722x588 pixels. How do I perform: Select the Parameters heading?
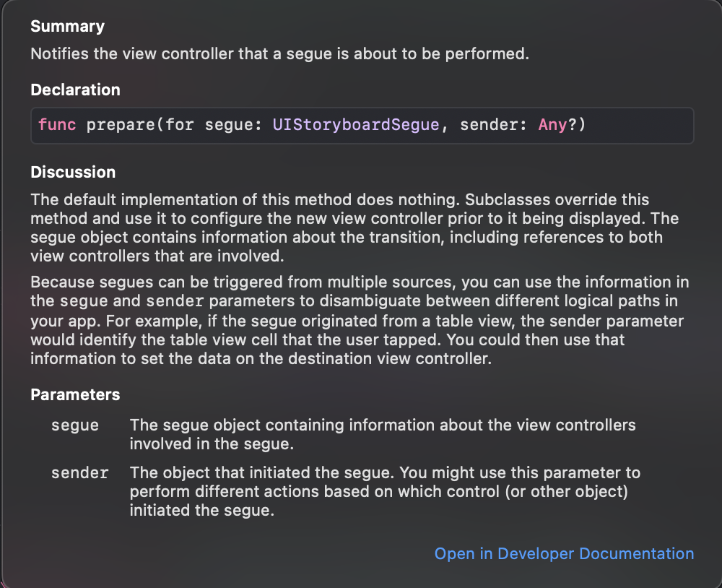(x=75, y=395)
